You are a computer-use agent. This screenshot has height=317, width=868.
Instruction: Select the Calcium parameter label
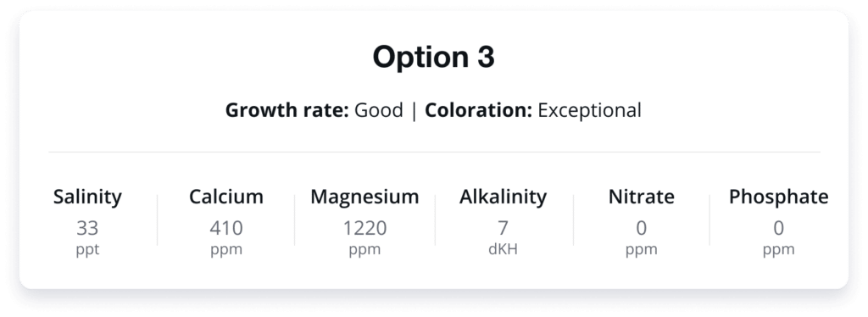pos(225,197)
